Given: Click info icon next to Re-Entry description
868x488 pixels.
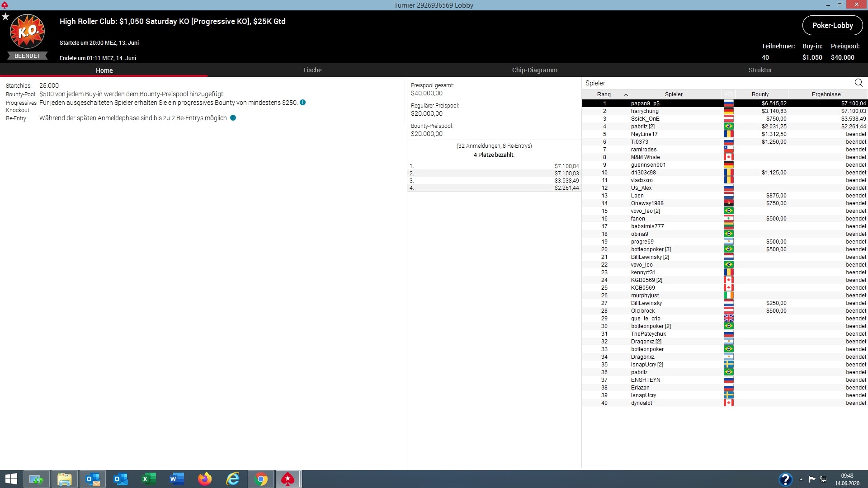Looking at the screenshot, I should point(233,118).
